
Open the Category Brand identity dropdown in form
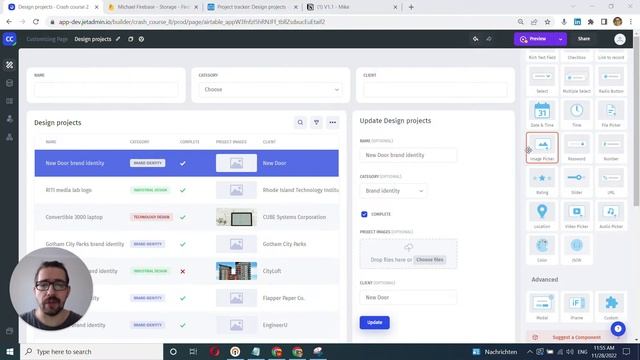point(393,191)
